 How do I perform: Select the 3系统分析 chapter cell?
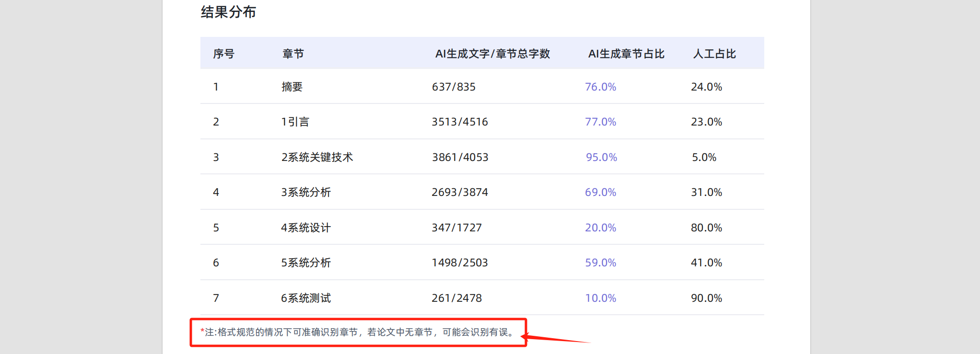click(x=306, y=192)
